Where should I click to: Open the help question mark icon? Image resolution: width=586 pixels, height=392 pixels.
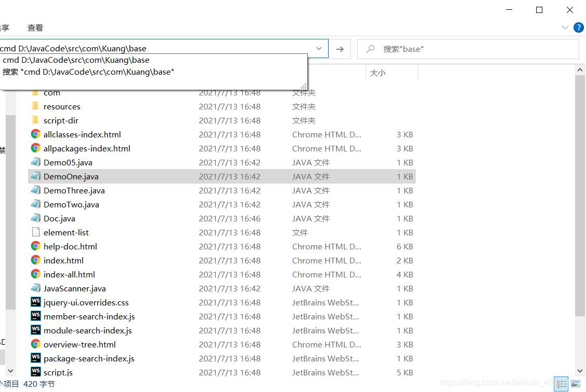pos(579,27)
